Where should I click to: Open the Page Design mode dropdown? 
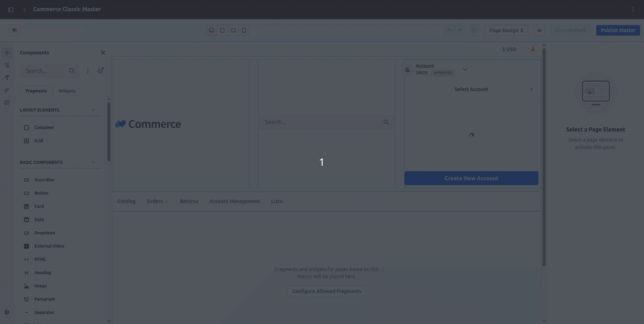[506, 30]
